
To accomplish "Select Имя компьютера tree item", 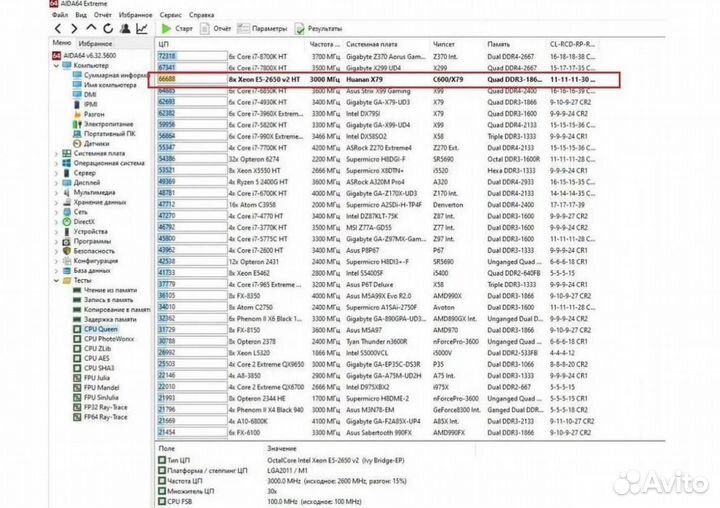I will pos(105,85).
